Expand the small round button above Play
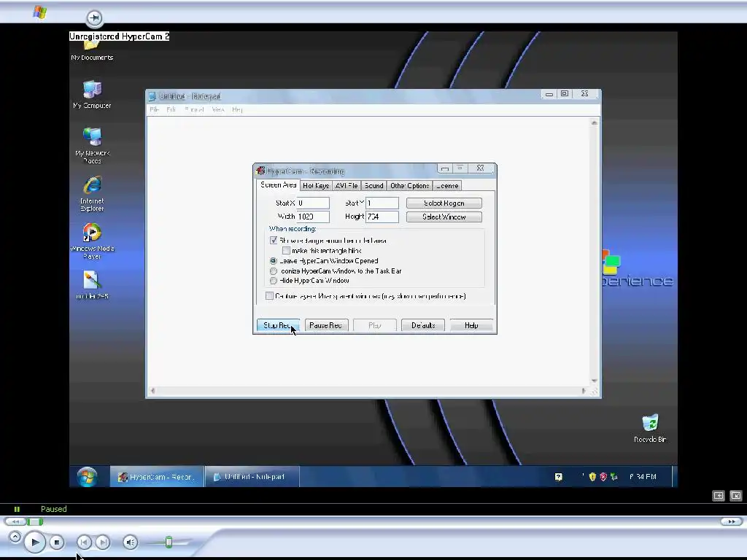Screen dimensions: 747x560 [x=15, y=537]
